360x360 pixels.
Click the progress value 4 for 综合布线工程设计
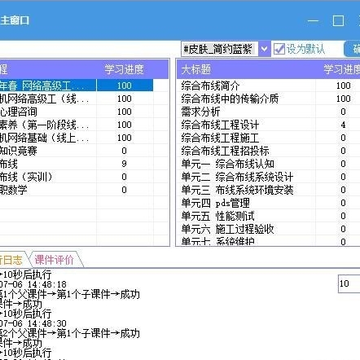click(343, 125)
